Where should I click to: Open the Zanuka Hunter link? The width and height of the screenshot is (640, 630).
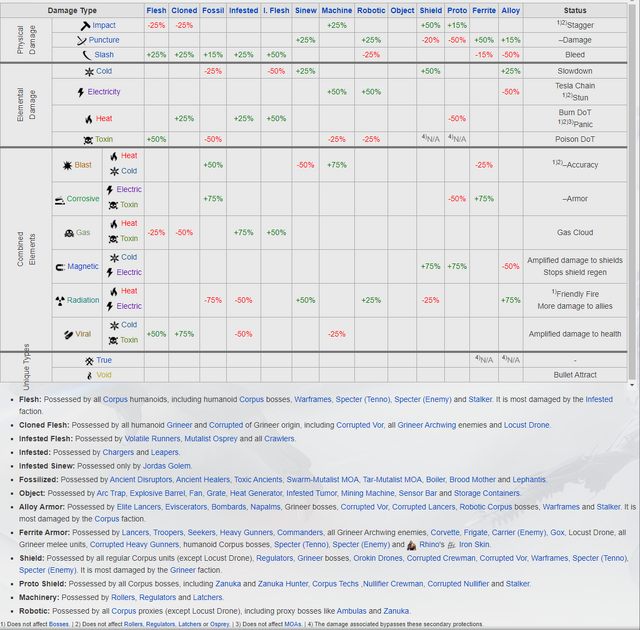283,584
